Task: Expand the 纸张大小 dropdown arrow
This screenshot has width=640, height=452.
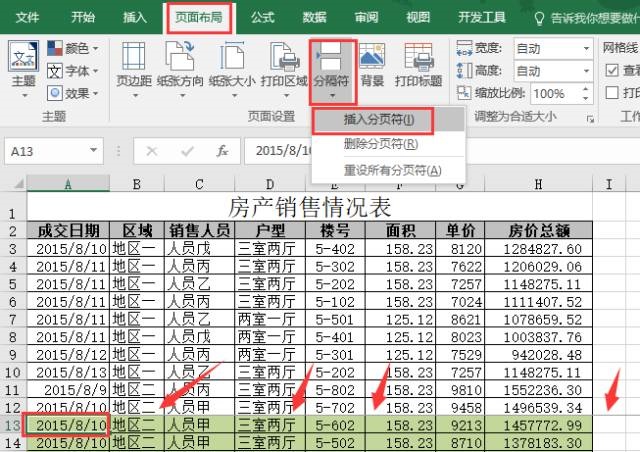Action: [234, 96]
